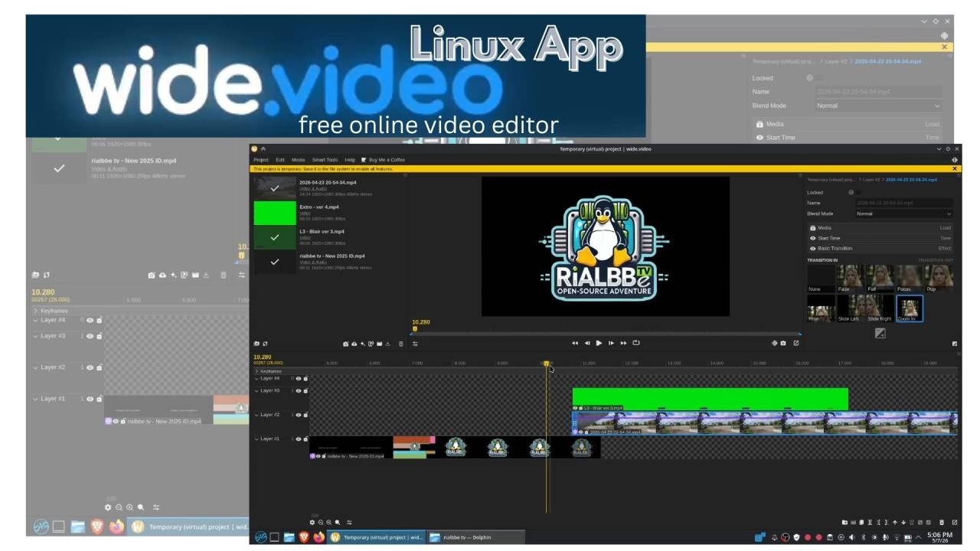Viewport: 980px width, 551px height.
Task: Click the media panel refresh icon
Action: tap(265, 344)
